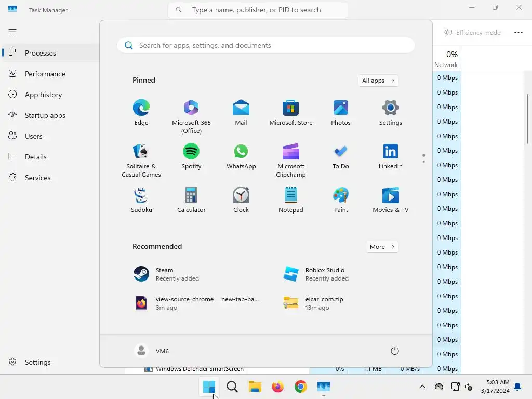Open the Users page in Task Manager

(x=50, y=136)
